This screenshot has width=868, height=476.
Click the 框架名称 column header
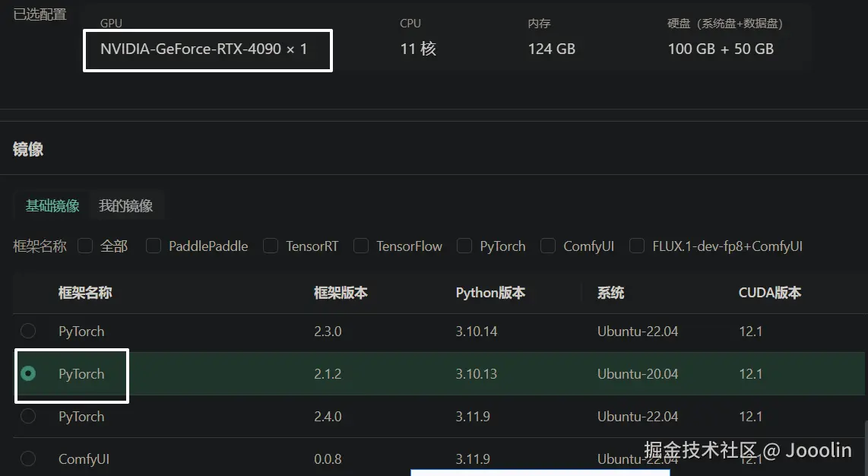pyautogui.click(x=85, y=293)
